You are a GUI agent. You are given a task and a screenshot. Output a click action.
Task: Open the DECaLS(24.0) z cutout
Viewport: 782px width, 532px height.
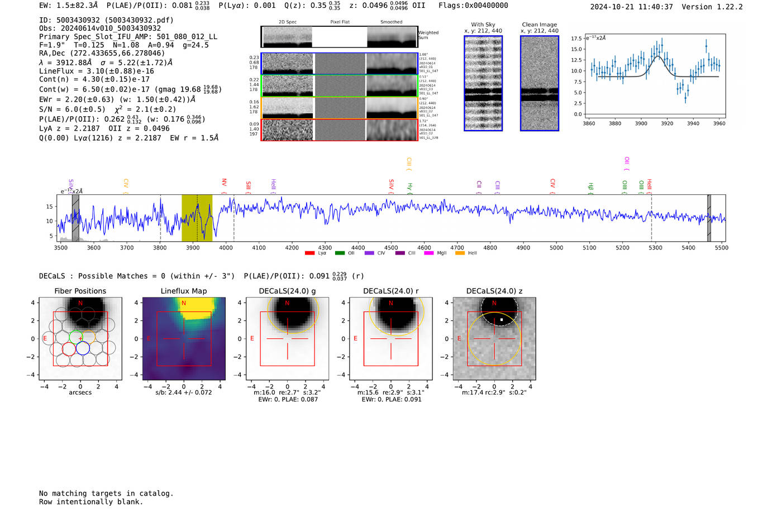494,339
